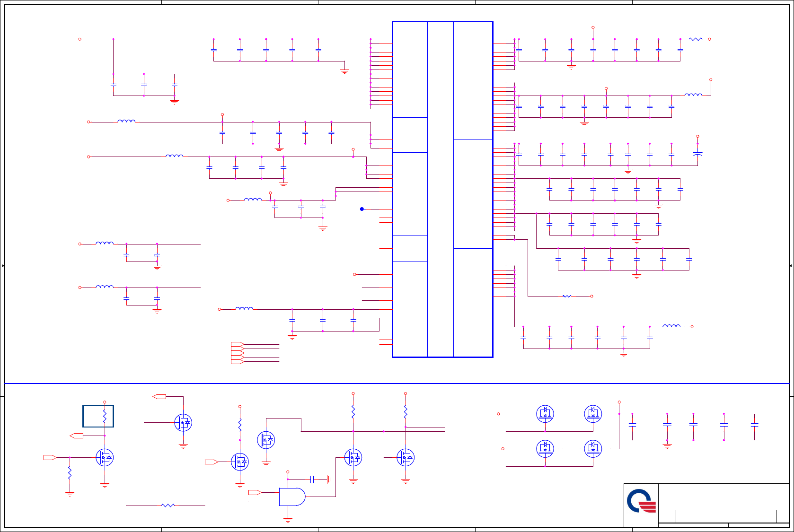
Task: Click the stacked group of five off-page connectors
Action: (x=238, y=353)
